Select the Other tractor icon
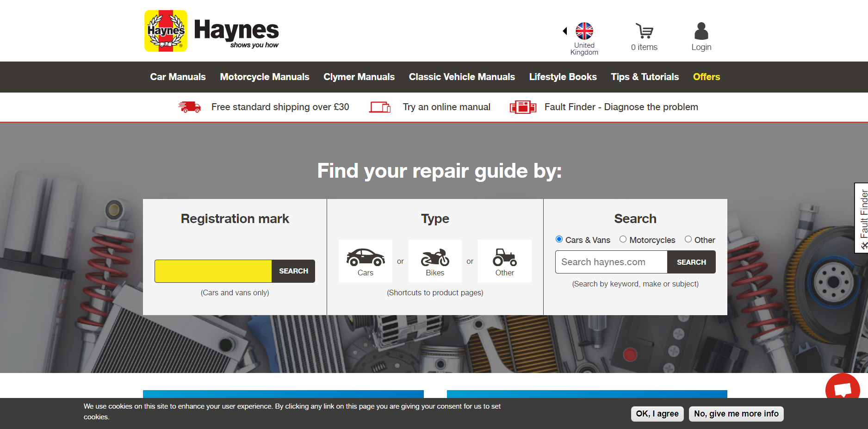This screenshot has height=429, width=868. point(505,261)
